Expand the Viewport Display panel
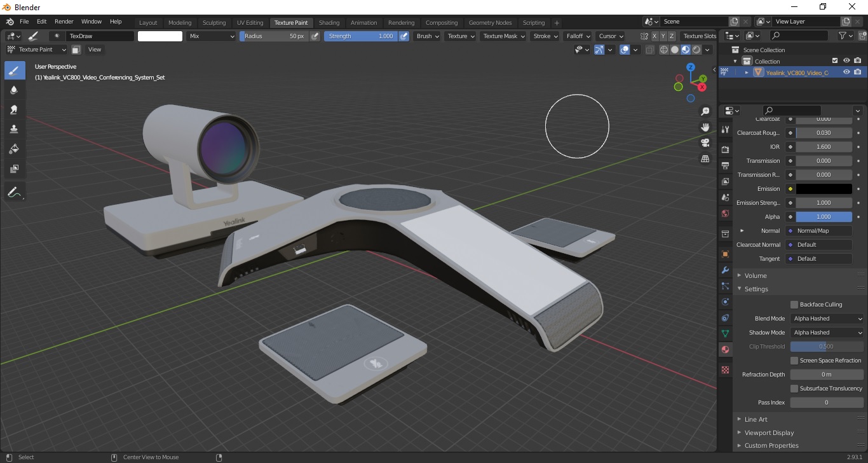Viewport: 868px width, 463px height. tap(769, 432)
